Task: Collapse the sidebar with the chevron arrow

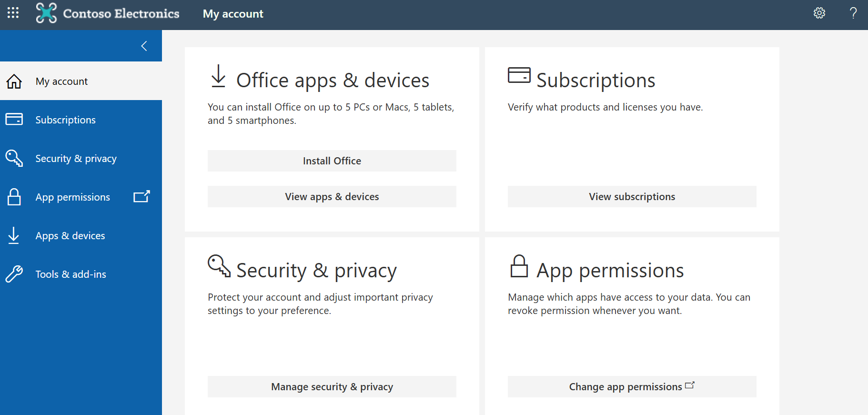Action: (144, 46)
